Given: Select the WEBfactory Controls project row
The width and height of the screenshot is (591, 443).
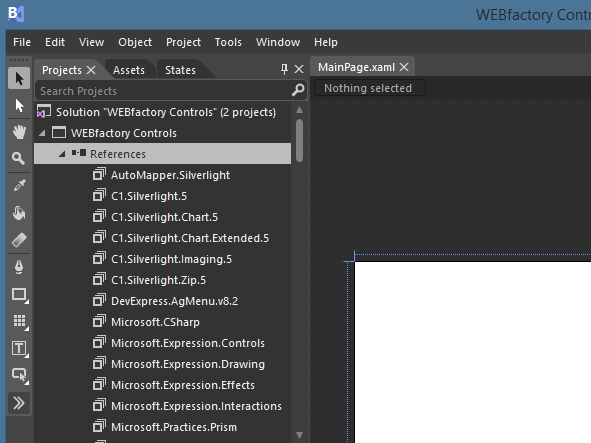Looking at the screenshot, I should coord(162,133).
